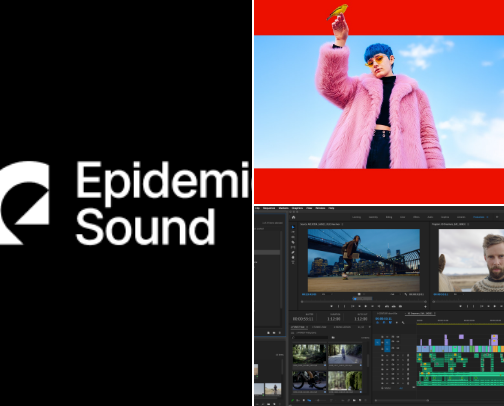The image size is (504, 406).
Task: Click the blue Source monitor timecode
Action: (x=309, y=294)
